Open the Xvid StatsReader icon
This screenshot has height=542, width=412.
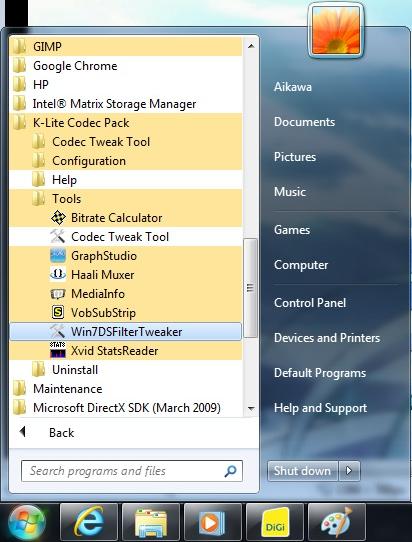[x=58, y=351]
